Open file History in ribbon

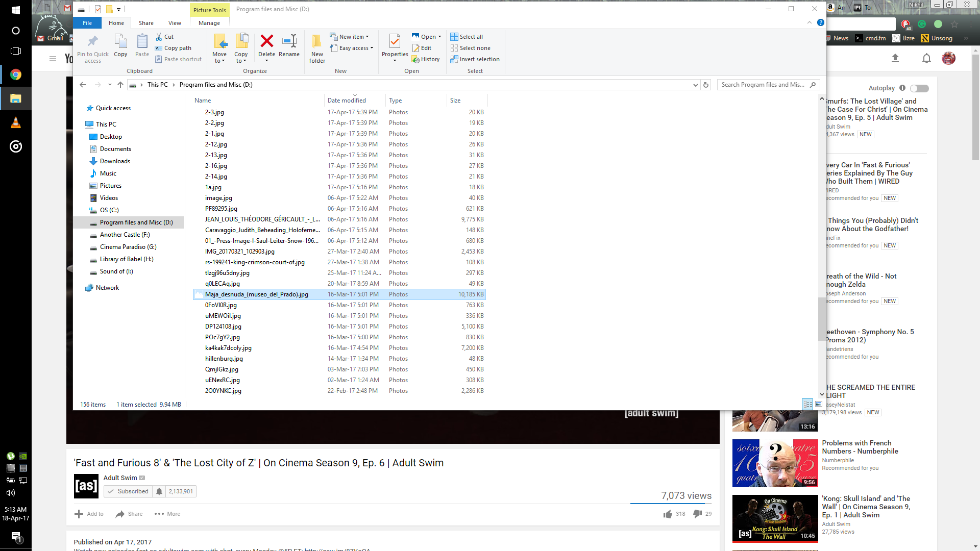(x=426, y=59)
